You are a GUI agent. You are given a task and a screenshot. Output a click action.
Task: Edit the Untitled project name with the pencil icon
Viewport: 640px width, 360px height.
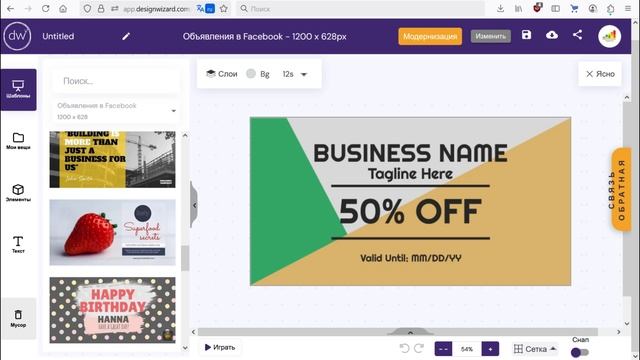pyautogui.click(x=126, y=36)
